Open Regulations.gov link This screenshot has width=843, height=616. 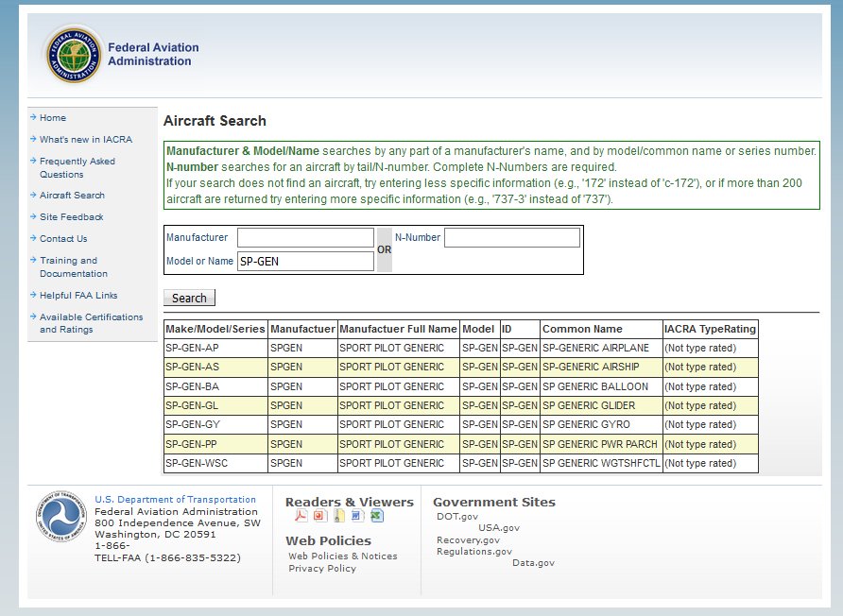point(474,552)
